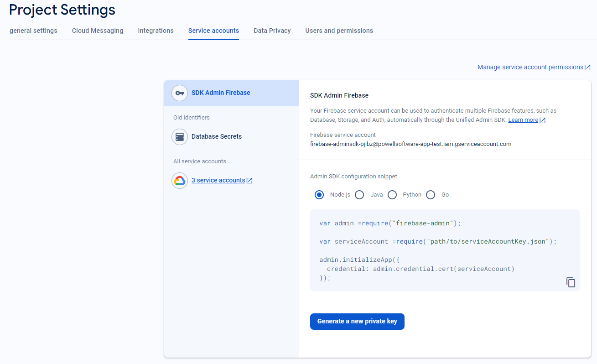Click the require("firebase-admin") code line

[x=390, y=223]
